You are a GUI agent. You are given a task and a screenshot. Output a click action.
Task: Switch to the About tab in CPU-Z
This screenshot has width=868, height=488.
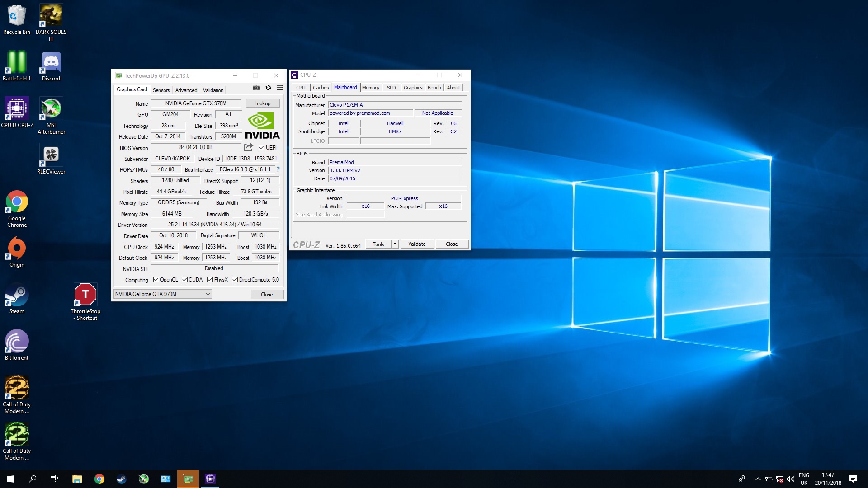click(453, 88)
